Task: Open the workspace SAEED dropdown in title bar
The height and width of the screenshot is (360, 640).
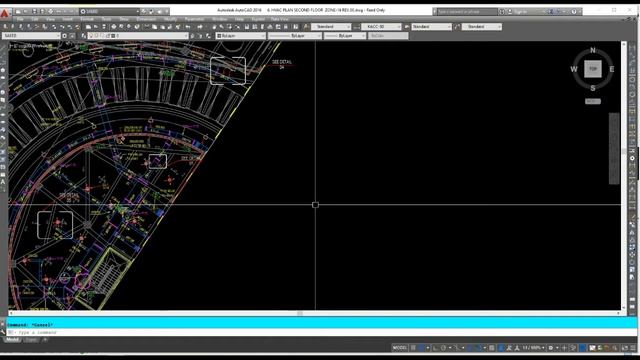Action: [x=109, y=11]
